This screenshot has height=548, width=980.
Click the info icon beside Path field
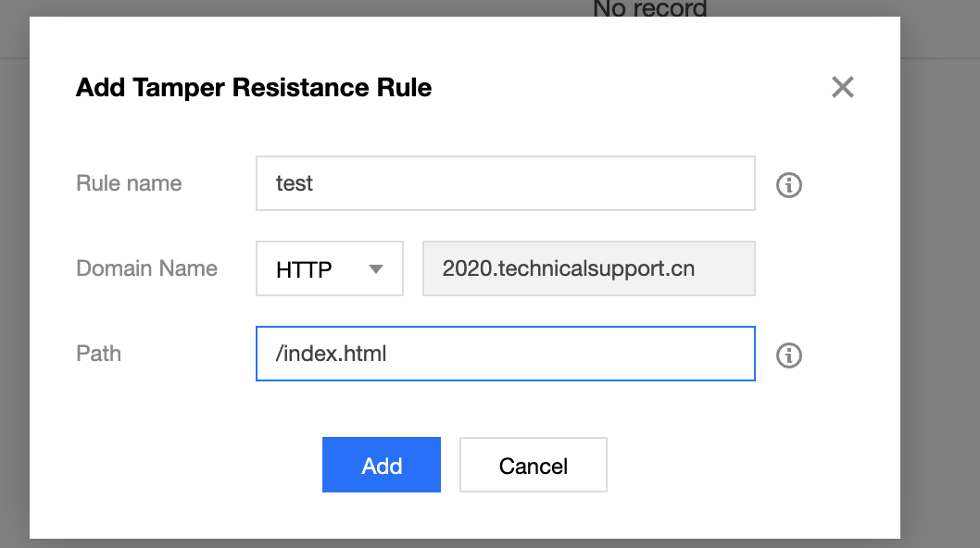click(x=789, y=355)
